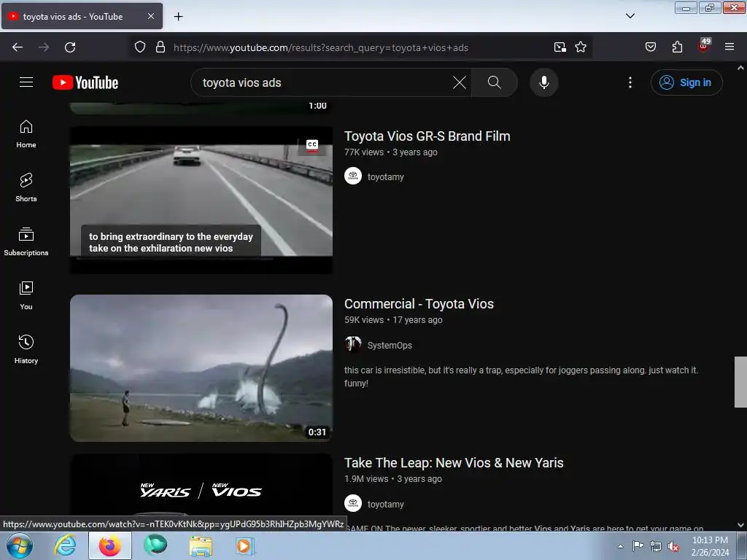Click the toyotamy avatar beside GR-S Brand Film

pos(353,176)
